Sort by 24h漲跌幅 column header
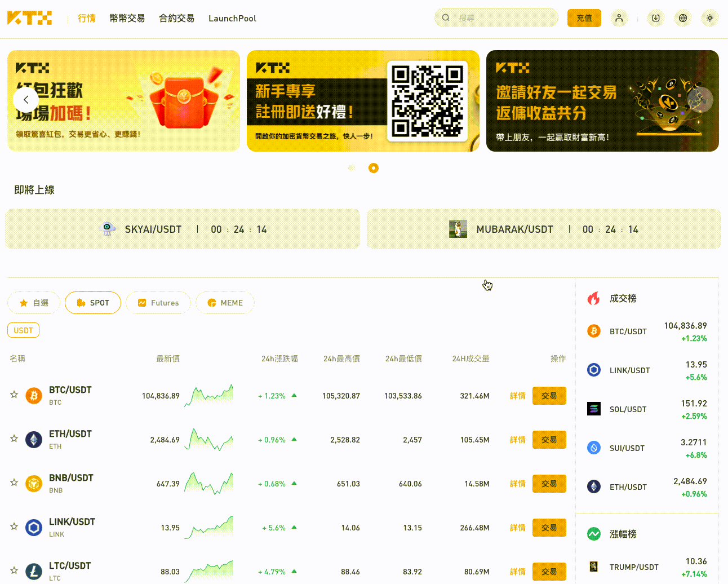 (279, 359)
